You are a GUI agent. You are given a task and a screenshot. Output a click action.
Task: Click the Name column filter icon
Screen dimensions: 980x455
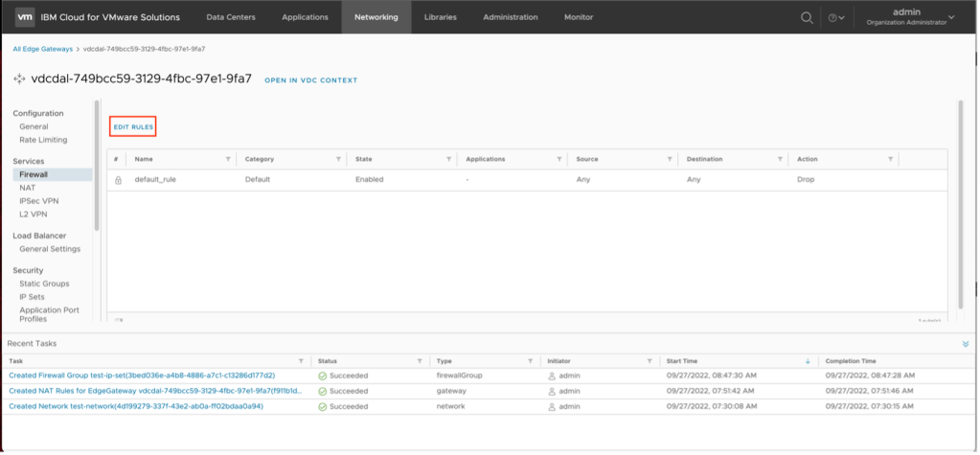[227, 159]
